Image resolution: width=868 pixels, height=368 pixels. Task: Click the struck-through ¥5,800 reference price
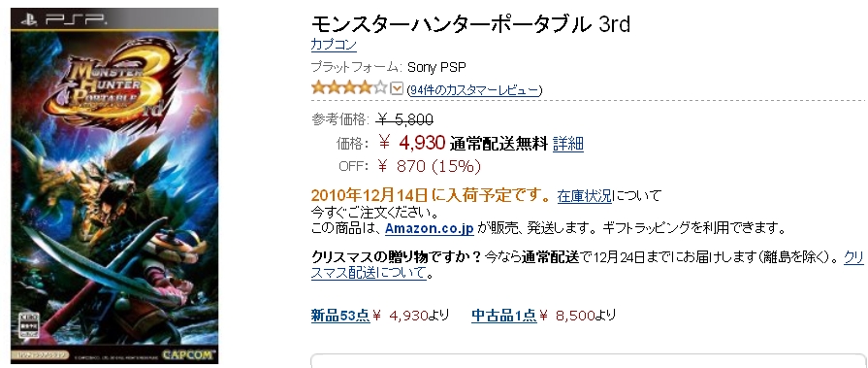point(404,118)
